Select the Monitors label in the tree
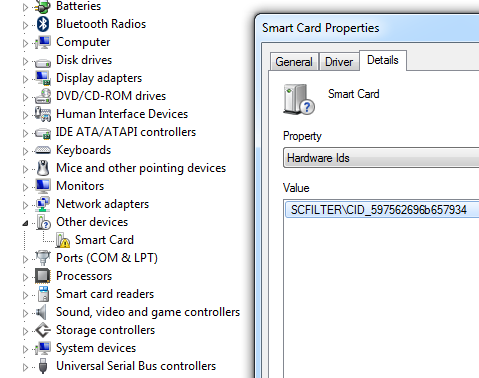 tap(80, 186)
